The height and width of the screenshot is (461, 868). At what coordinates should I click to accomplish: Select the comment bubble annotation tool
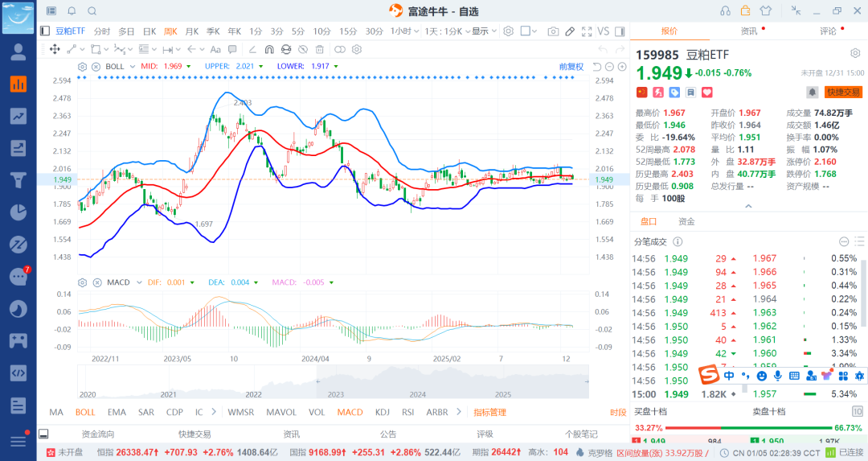pyautogui.click(x=232, y=49)
